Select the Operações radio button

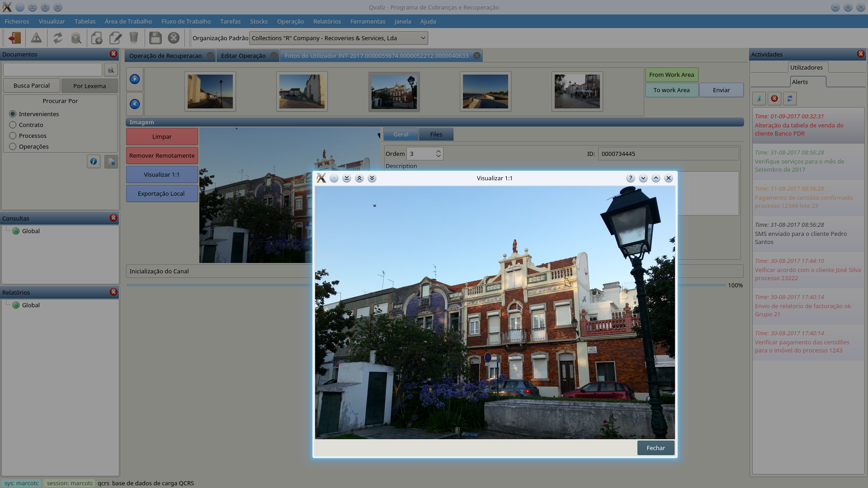[x=13, y=146]
